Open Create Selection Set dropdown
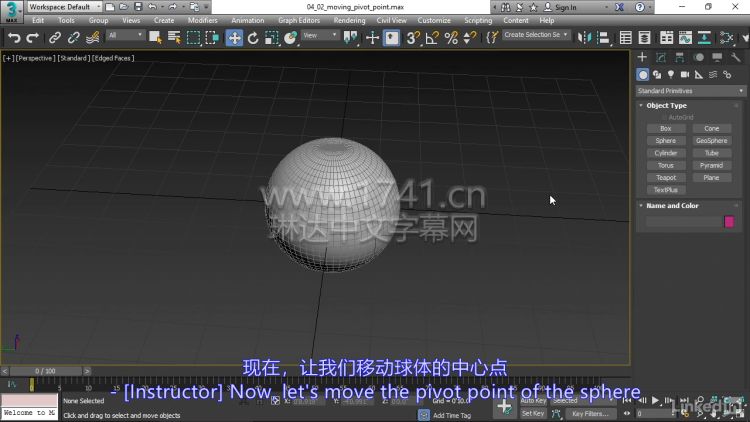 (536, 35)
